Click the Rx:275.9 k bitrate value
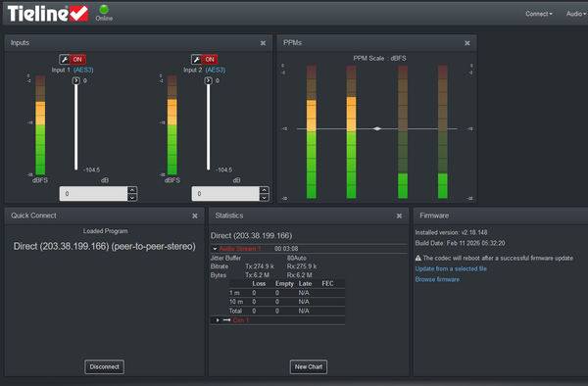 (302, 266)
